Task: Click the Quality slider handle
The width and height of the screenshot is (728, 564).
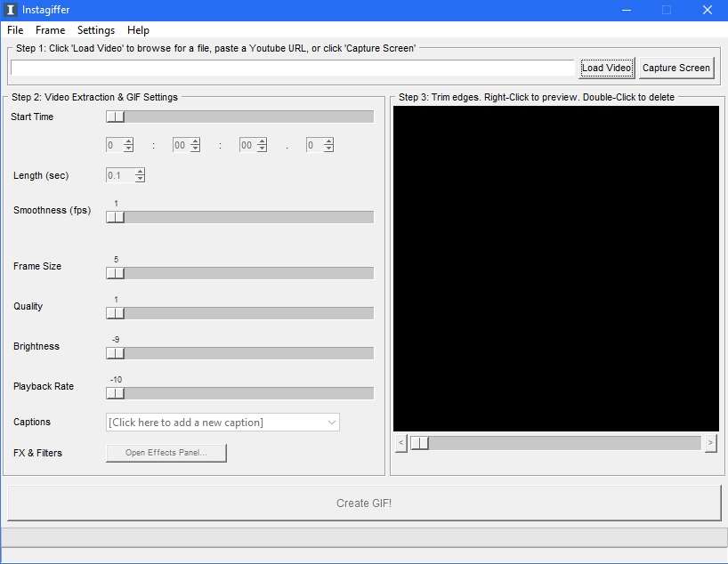Action: point(115,313)
